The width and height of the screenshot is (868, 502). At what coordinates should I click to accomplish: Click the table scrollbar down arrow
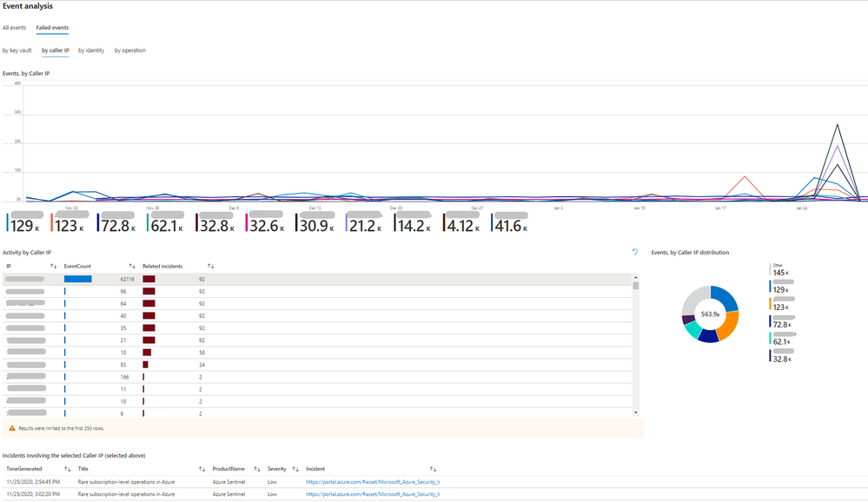point(635,413)
